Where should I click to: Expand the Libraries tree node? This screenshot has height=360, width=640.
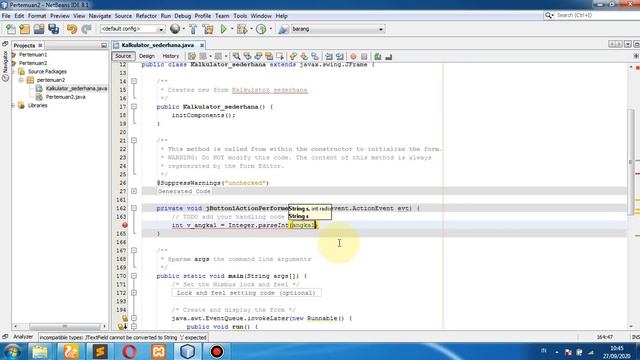(13, 105)
